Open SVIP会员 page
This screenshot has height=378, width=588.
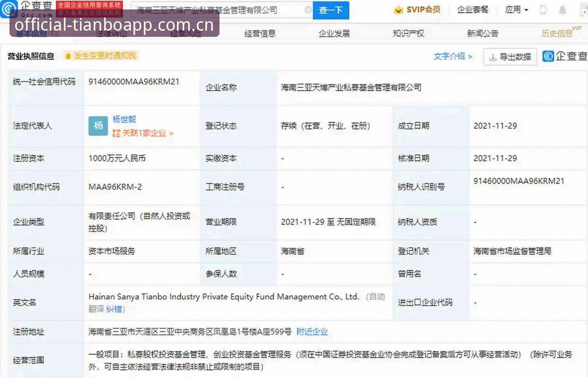pyautogui.click(x=423, y=9)
